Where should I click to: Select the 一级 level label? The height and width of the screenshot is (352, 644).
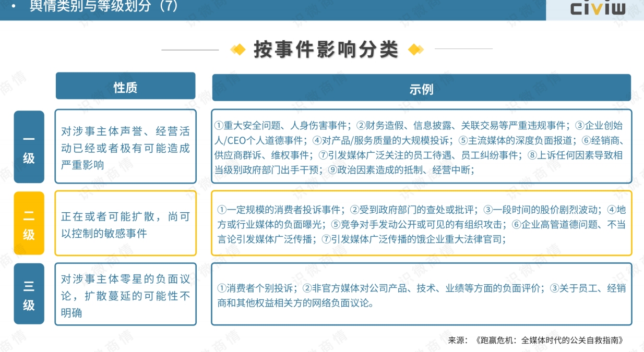tap(29, 147)
